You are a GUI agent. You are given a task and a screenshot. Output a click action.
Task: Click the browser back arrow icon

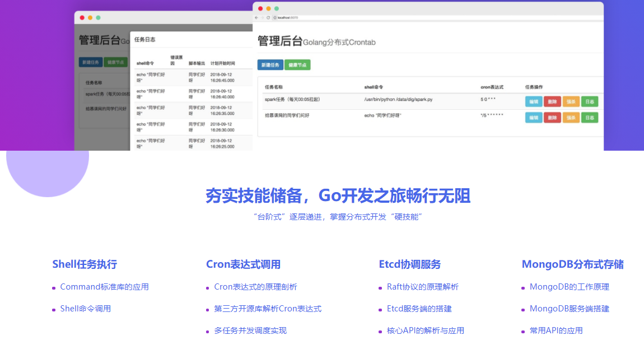coord(256,18)
